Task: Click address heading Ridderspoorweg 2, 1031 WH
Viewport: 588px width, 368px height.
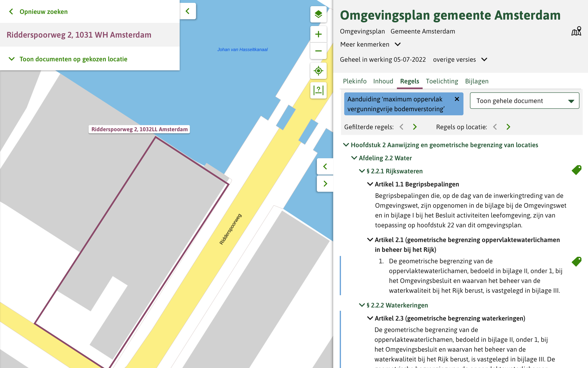Action: coord(79,35)
